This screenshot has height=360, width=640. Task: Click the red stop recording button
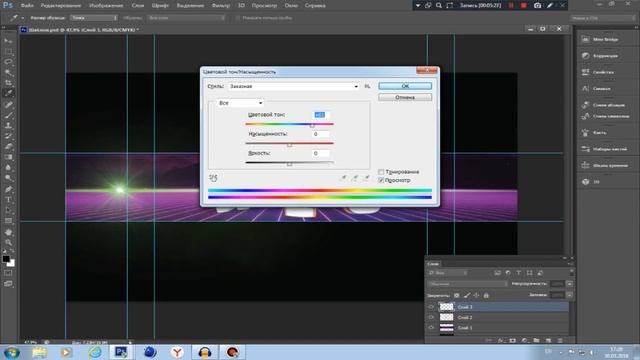click(524, 5)
